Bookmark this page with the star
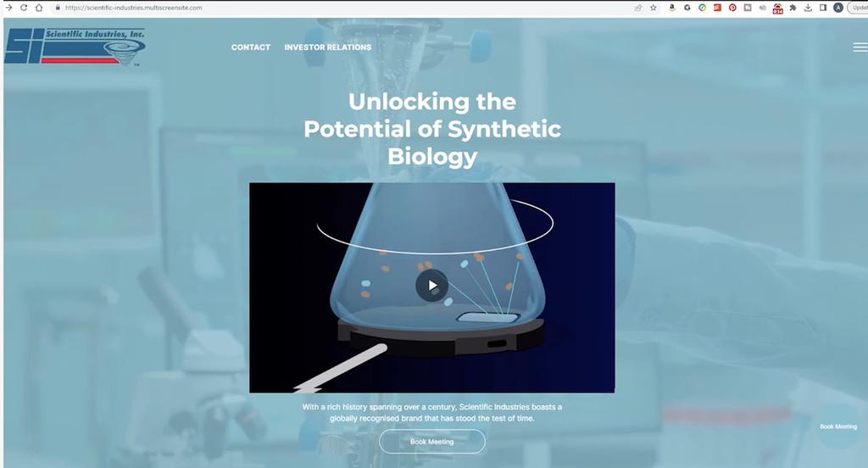The image size is (868, 468). 653,8
